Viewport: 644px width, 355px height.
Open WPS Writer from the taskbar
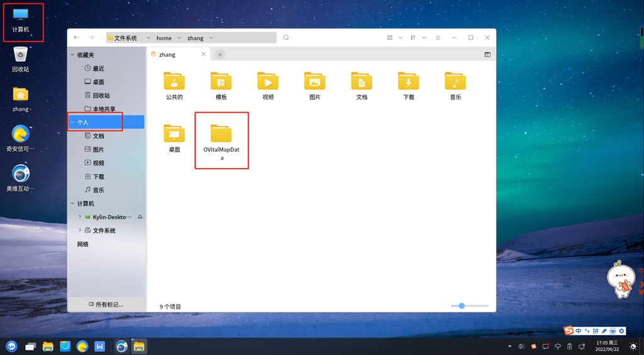point(99,346)
